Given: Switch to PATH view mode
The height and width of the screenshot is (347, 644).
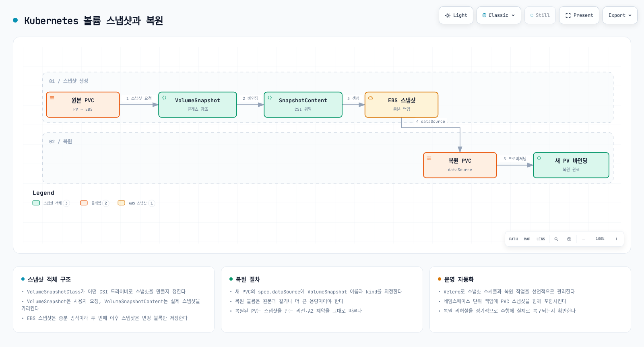Looking at the screenshot, I should coord(513,239).
